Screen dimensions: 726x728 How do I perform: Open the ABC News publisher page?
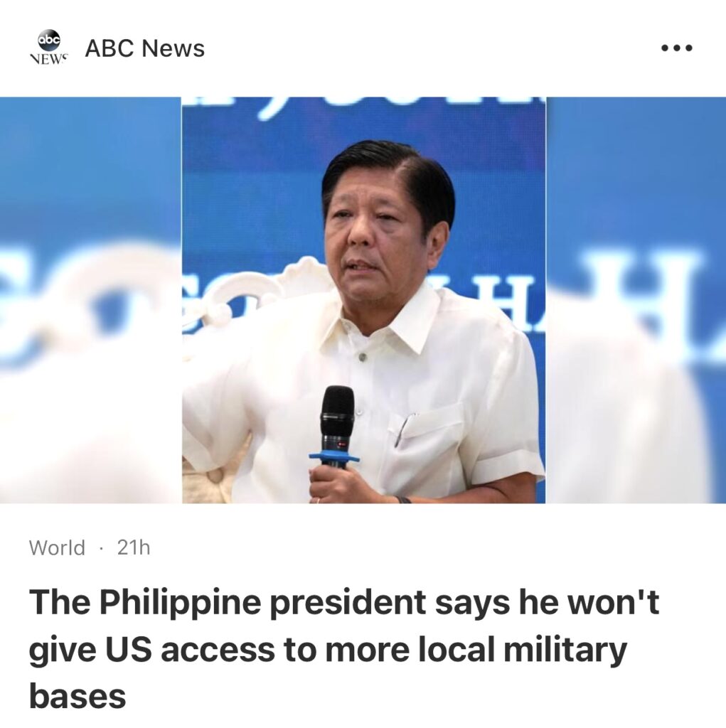[144, 48]
